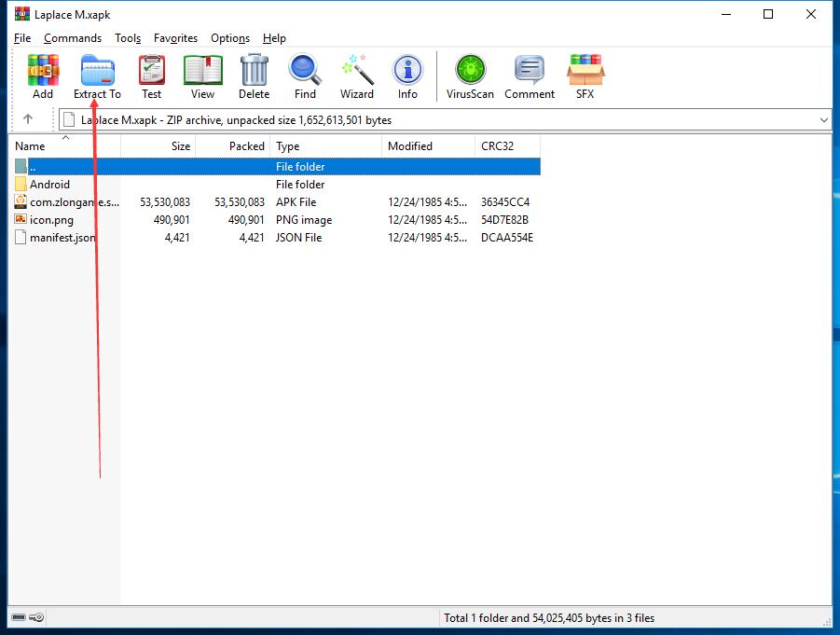The width and height of the screenshot is (840, 635).
Task: Launch the Wizard icon
Action: (x=356, y=75)
